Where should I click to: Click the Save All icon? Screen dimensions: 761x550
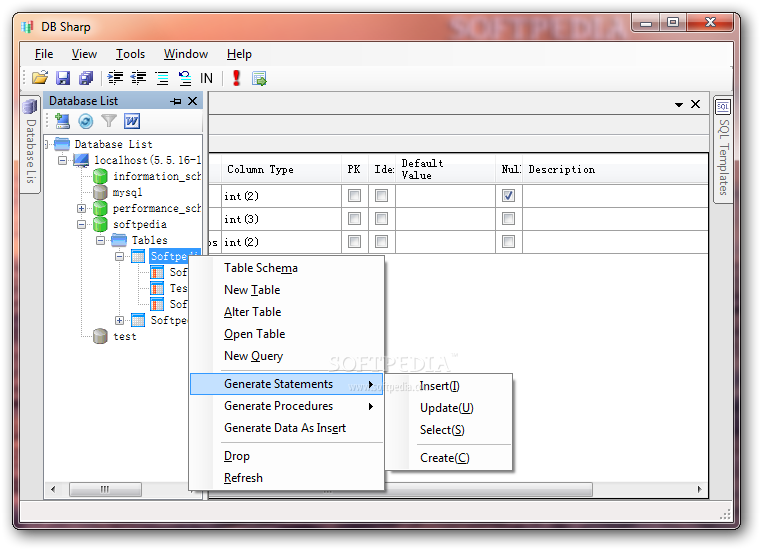(86, 78)
